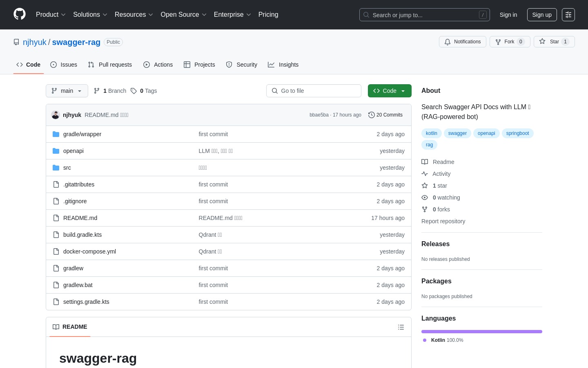Expand the Solutions menu
588x368 pixels.
tap(90, 15)
